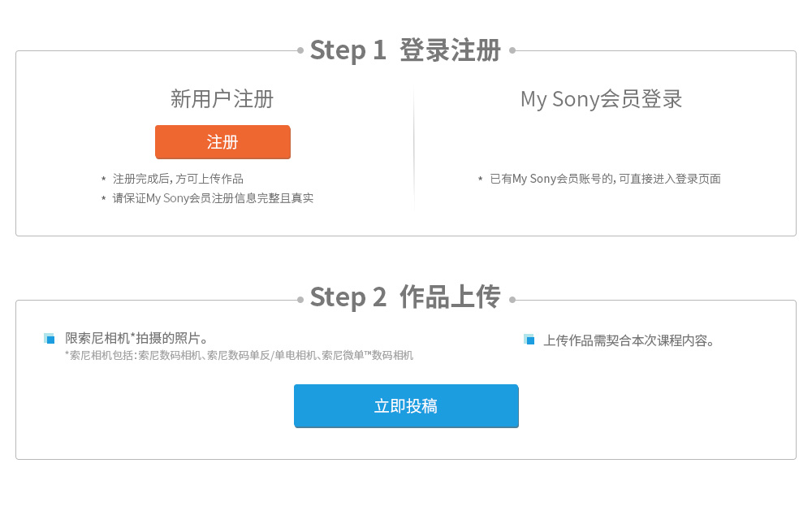
Task: Click the gray dot left of Step 2
Action: 300,300
